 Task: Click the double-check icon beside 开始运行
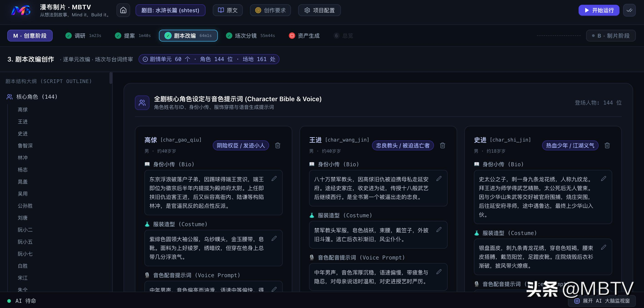tap(629, 10)
